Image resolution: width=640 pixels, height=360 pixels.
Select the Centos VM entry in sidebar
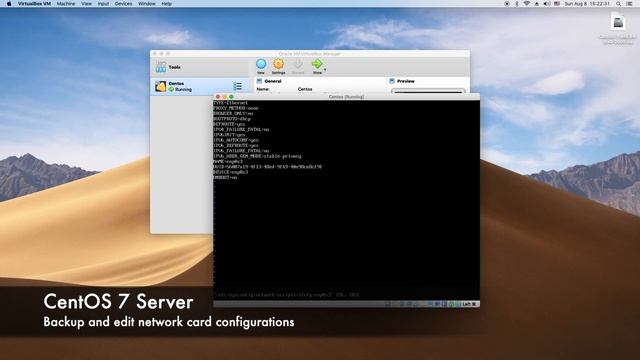(199, 86)
